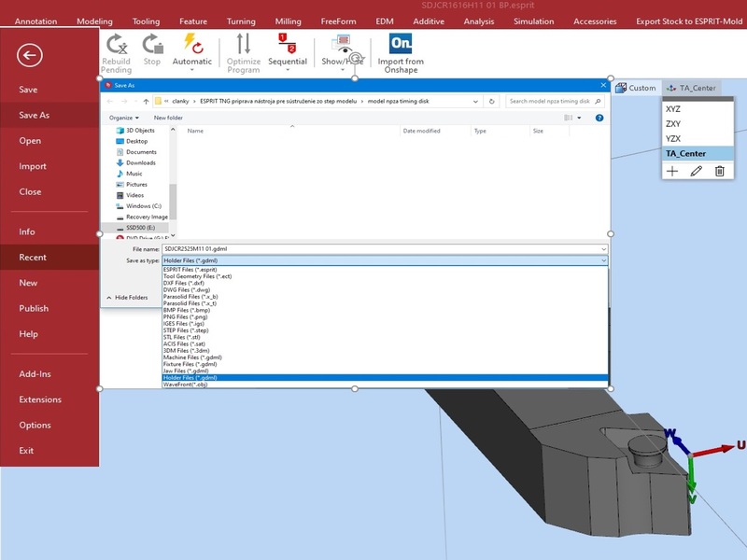Add a new work plane with plus icon
747x560 pixels.
pos(671,171)
